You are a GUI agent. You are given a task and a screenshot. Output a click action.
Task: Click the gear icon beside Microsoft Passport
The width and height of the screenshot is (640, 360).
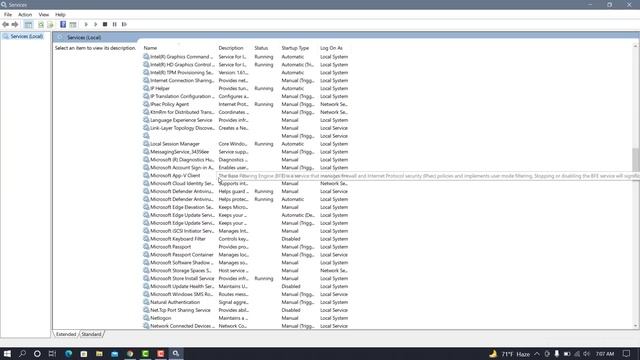tap(146, 247)
